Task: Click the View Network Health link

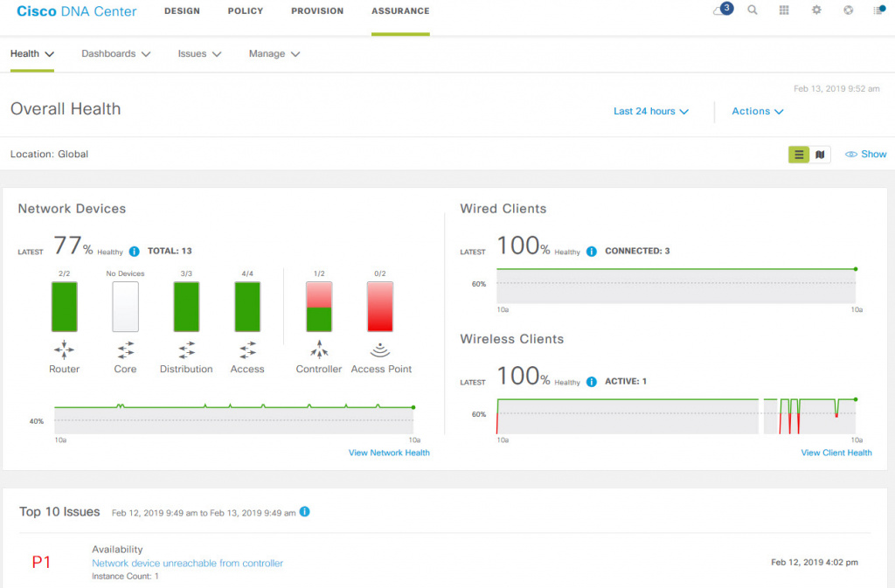Action: [389, 453]
